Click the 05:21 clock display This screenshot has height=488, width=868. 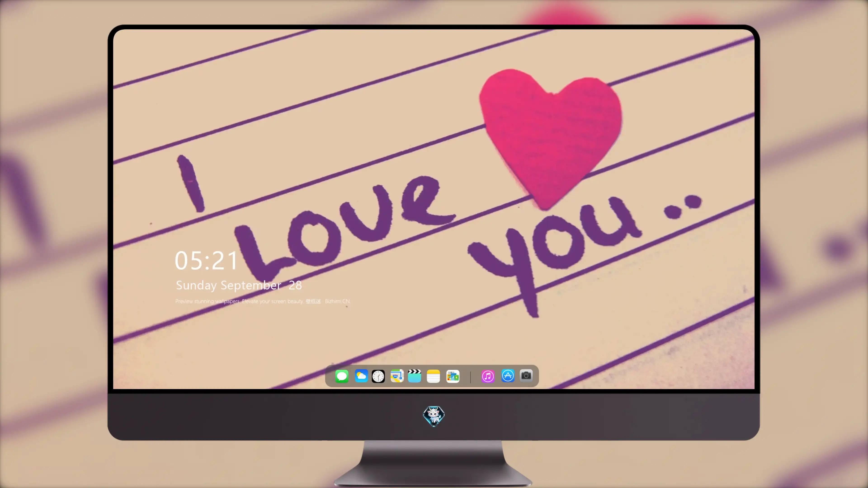point(206,261)
